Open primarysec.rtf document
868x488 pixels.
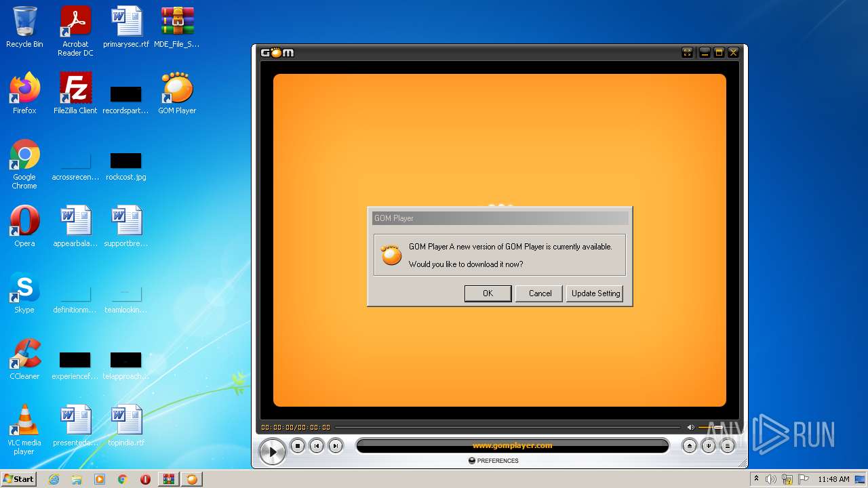pos(126,28)
